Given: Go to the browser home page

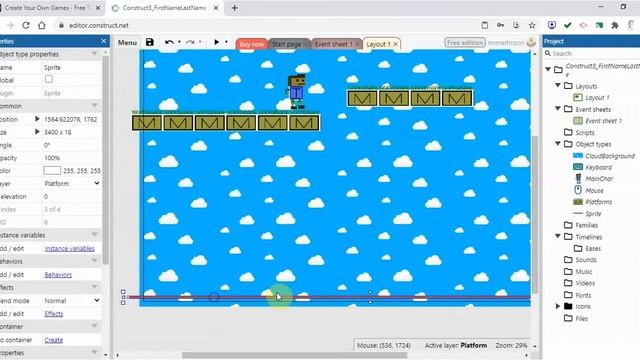Looking at the screenshot, I should 42,25.
